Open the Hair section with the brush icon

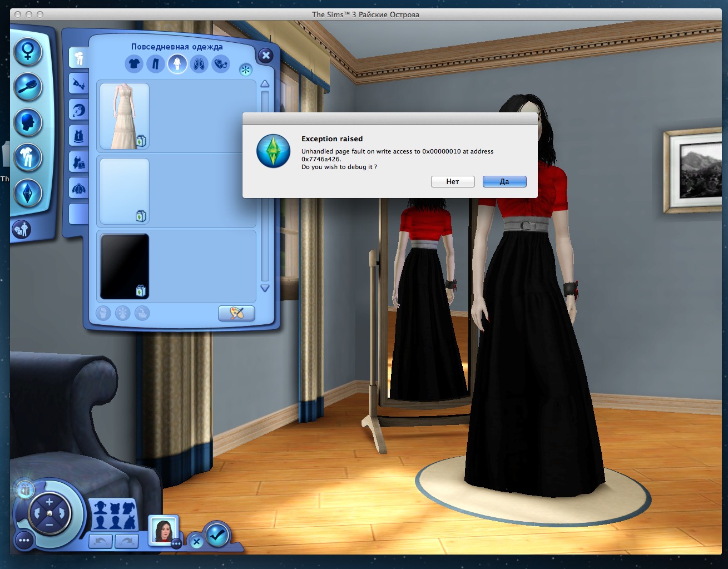coord(27,87)
